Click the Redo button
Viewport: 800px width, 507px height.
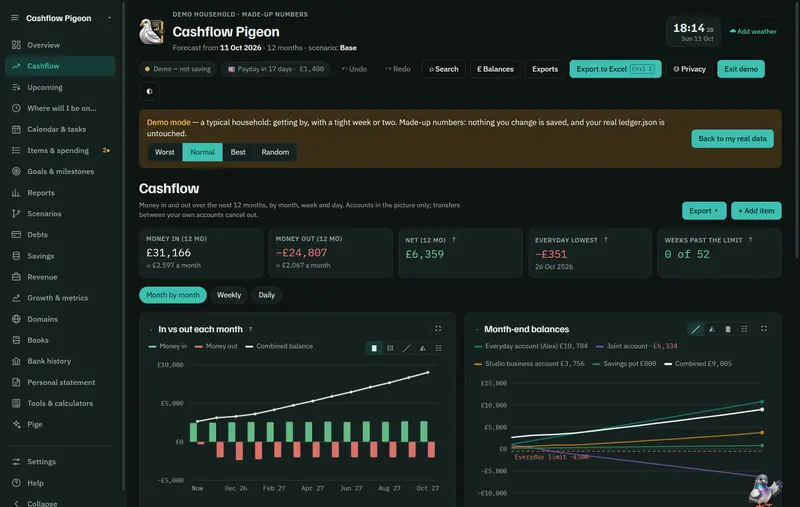pos(398,69)
